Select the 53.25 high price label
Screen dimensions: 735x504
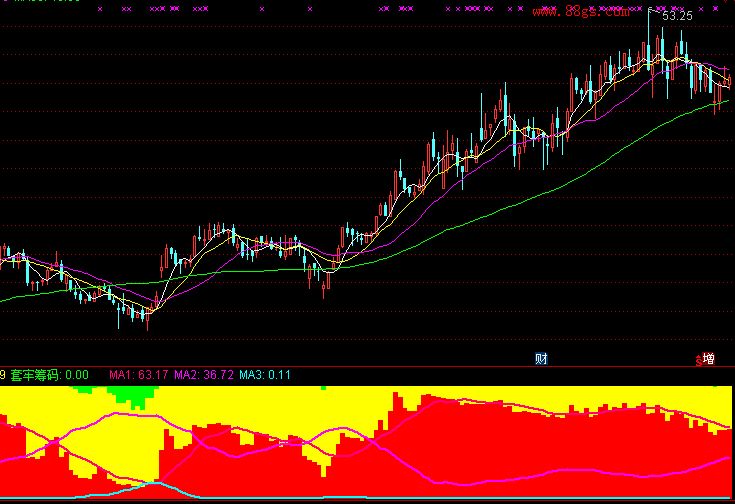point(677,16)
